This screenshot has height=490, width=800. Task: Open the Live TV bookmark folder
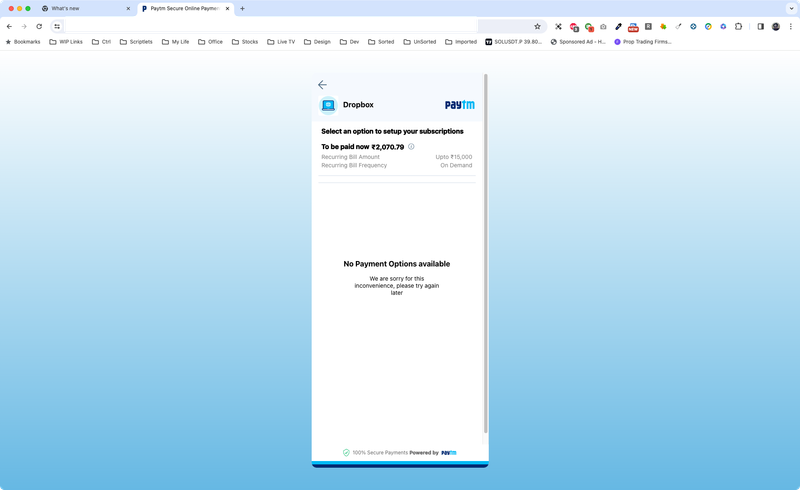coord(281,42)
